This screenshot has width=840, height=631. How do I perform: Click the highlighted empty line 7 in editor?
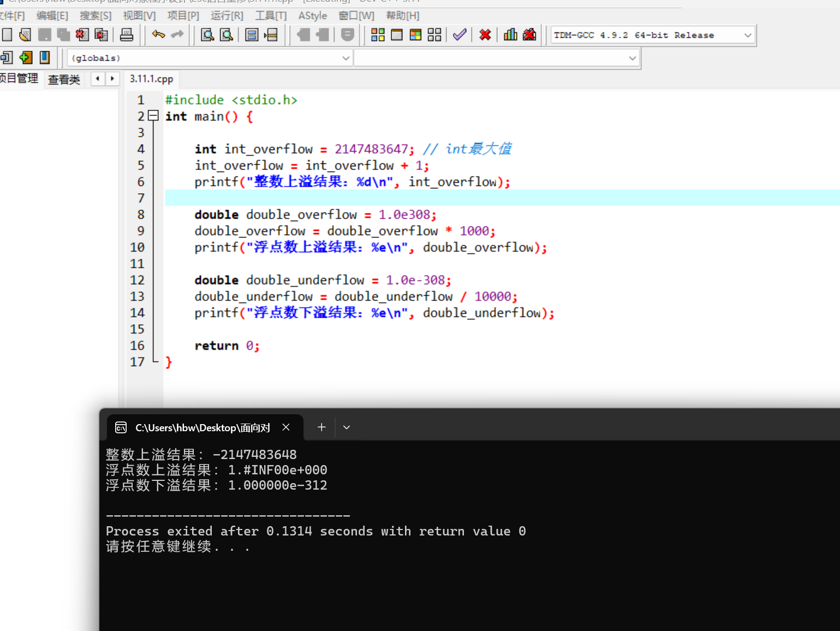pyautogui.click(x=502, y=198)
